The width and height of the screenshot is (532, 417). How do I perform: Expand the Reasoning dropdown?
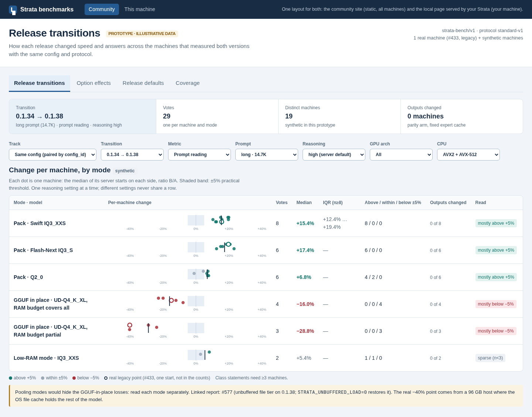[x=334, y=155]
